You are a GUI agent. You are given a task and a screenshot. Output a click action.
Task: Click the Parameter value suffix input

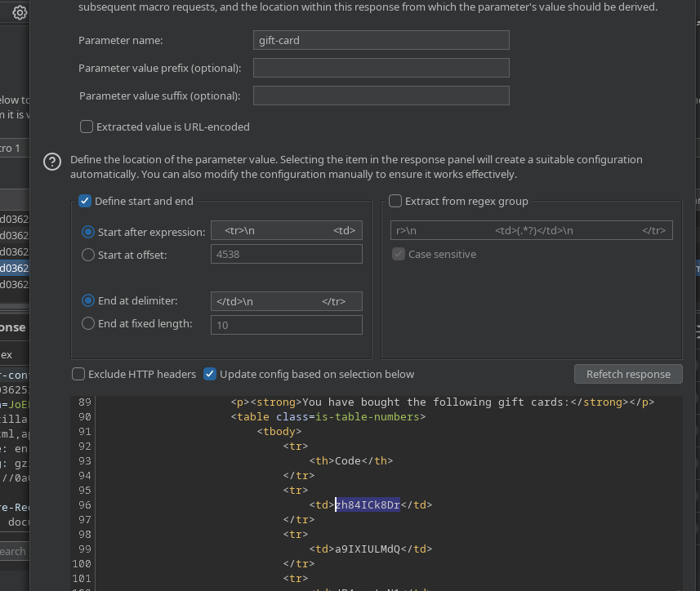pos(381,96)
